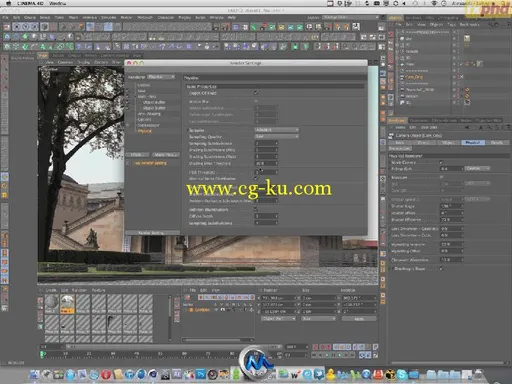Click the Shading Error Threshold field
Viewport: 512px width, 384px height.
click(266, 163)
